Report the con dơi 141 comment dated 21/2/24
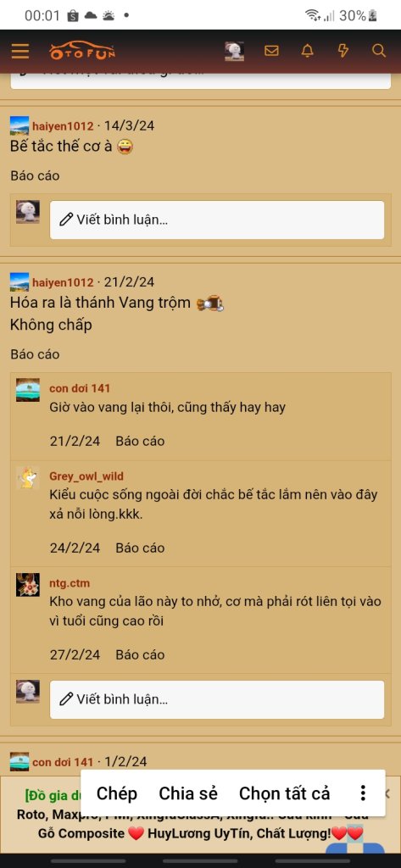401x868 pixels. (140, 441)
